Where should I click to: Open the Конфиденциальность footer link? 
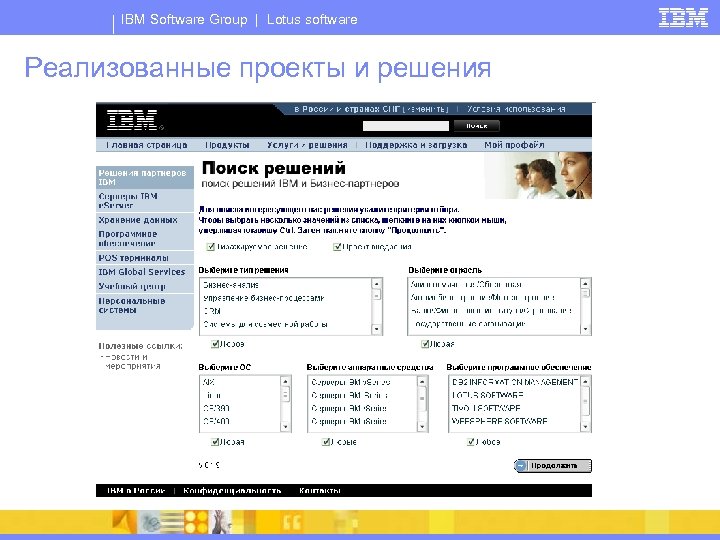click(x=232, y=491)
